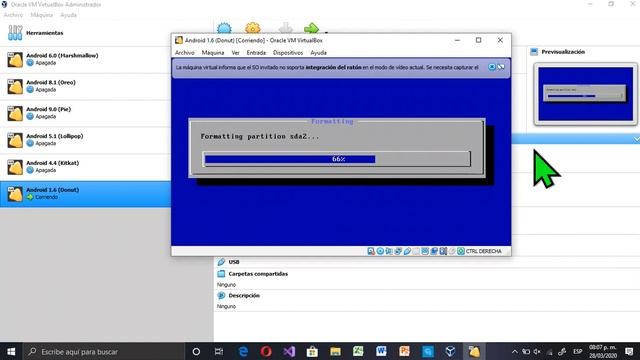
Task: Open the USB section header
Action: pos(234,262)
